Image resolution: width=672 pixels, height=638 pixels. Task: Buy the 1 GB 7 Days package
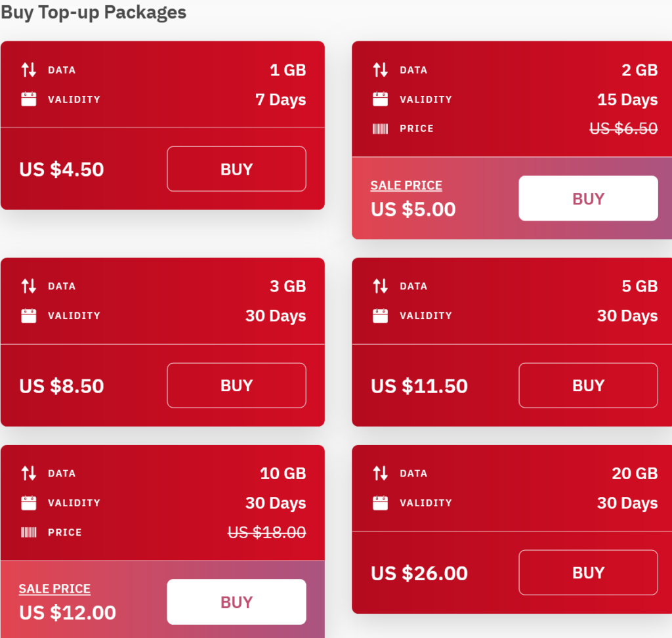click(236, 169)
